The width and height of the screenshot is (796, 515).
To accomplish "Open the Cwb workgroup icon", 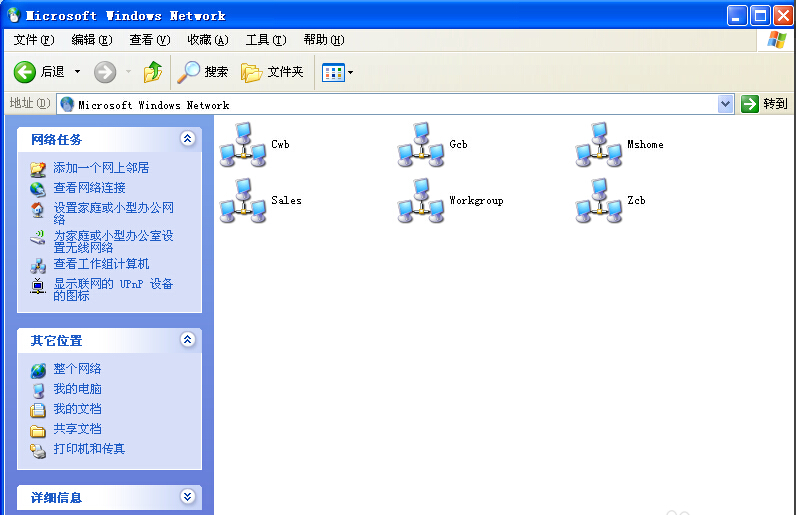I will [243, 145].
